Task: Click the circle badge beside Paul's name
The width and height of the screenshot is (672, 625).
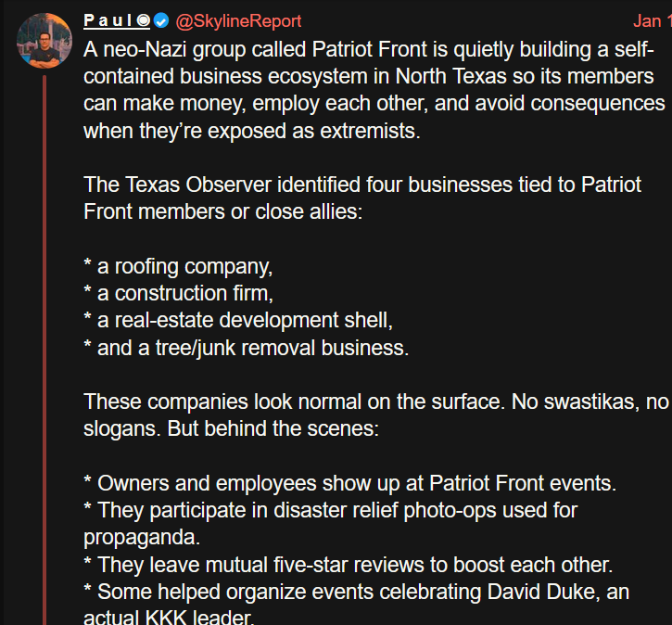Action: point(144,21)
